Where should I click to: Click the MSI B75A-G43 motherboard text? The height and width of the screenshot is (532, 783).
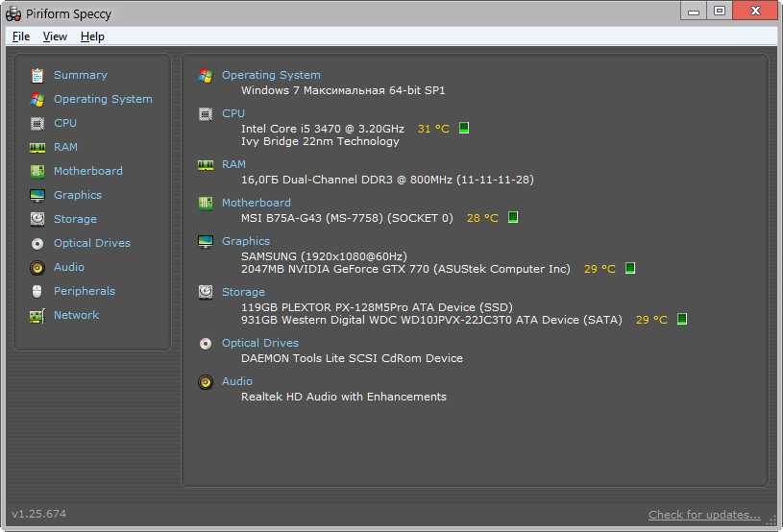point(347,218)
